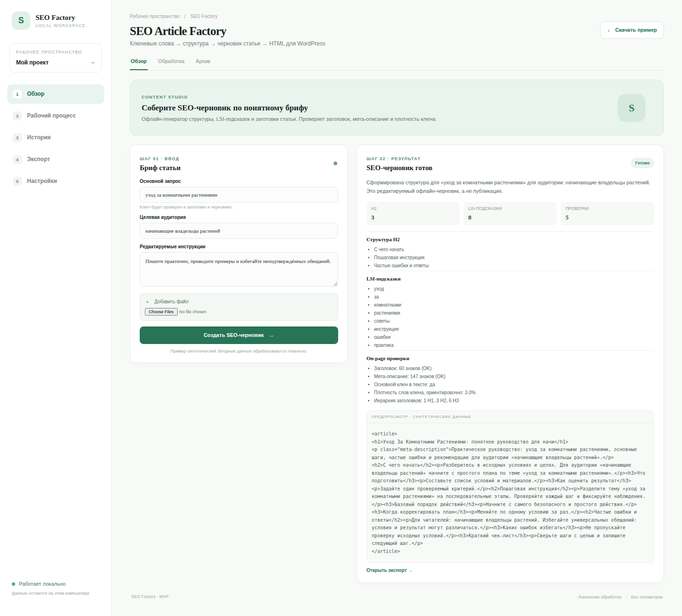Click the Создать SEO-черновик button

tap(239, 335)
